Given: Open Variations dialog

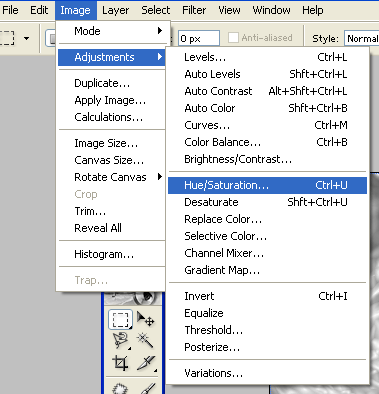Looking at the screenshot, I should [x=267, y=373].
